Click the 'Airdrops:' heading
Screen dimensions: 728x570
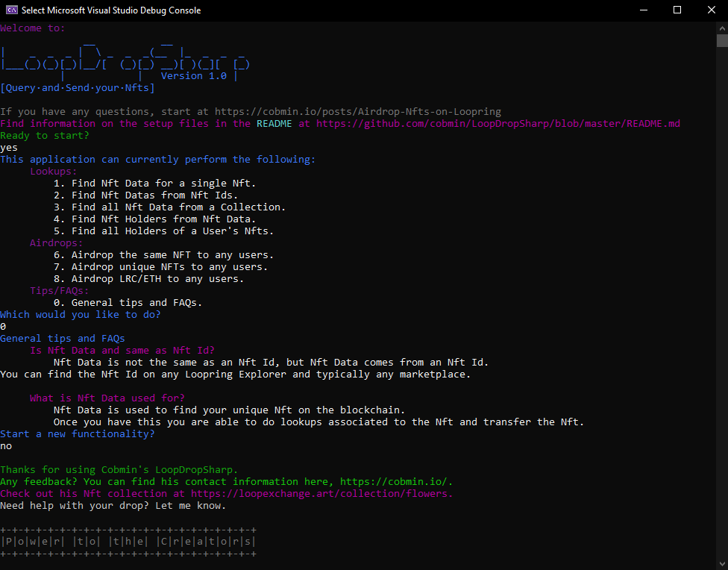point(56,243)
